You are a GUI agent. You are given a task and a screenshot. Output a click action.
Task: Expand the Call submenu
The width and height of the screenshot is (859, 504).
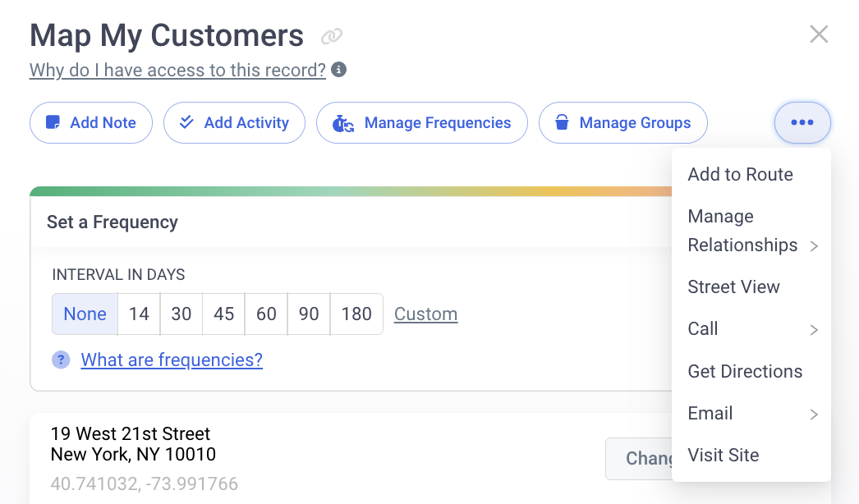coord(751,328)
